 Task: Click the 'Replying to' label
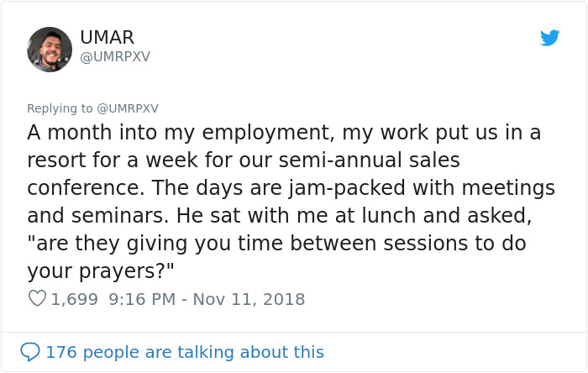pos(60,108)
